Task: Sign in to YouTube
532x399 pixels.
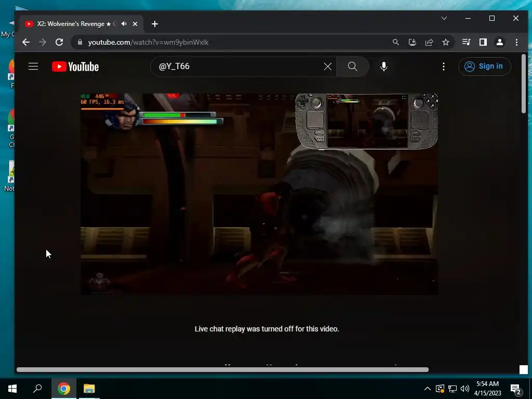Action: tap(484, 66)
